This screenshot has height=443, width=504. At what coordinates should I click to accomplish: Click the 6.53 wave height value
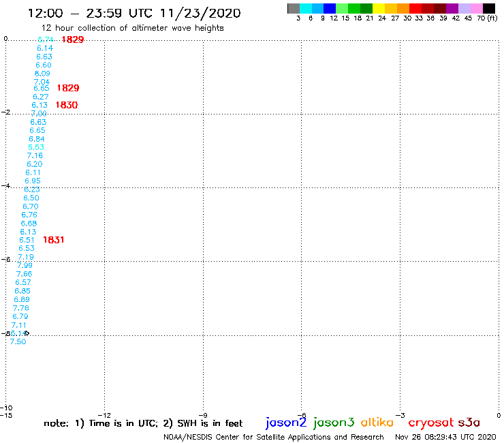(x=27, y=248)
